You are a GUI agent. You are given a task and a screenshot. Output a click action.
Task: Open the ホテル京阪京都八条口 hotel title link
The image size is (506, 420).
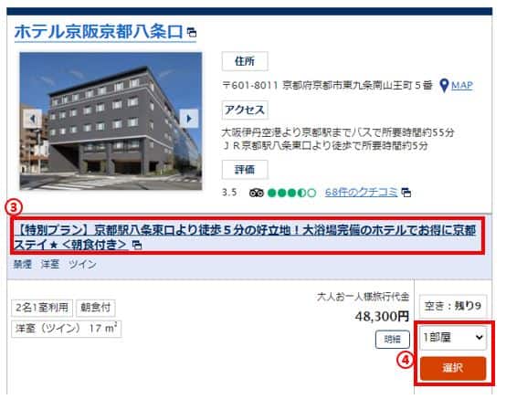click(x=99, y=32)
